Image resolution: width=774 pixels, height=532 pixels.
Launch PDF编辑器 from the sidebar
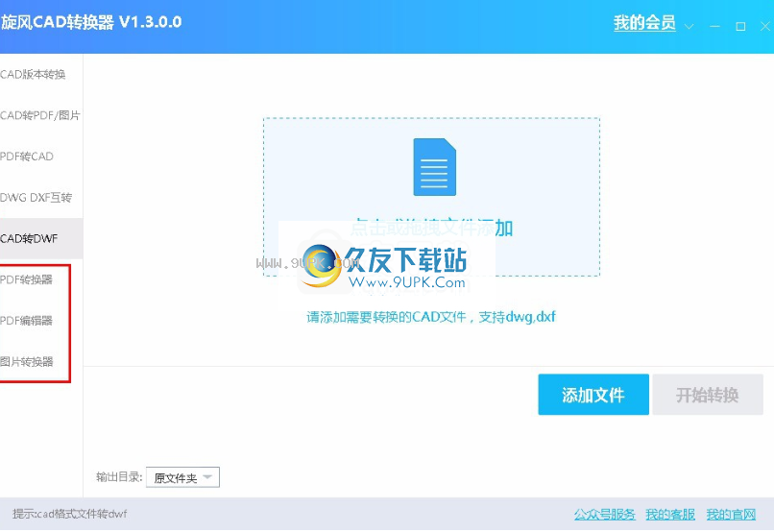click(x=27, y=321)
